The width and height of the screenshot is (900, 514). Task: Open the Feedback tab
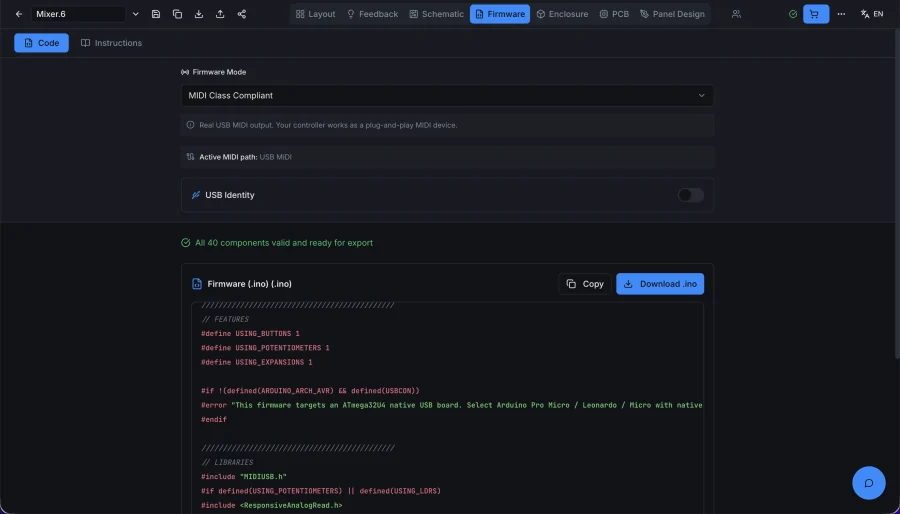(x=372, y=14)
